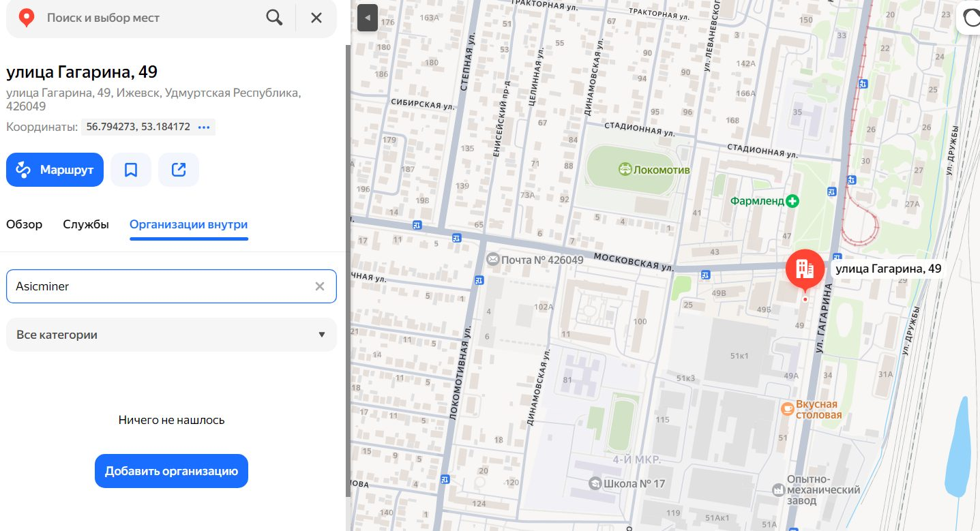Clear search with the X icon
Viewport: 980px width, 531px height.
pos(316,18)
